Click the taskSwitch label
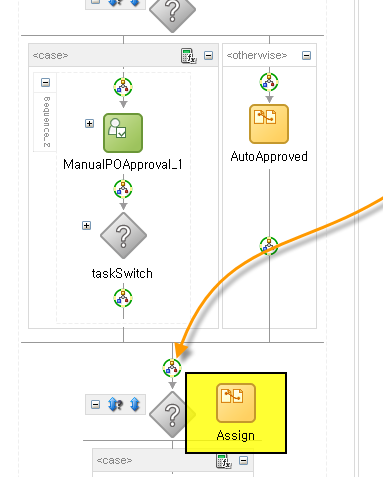Screen dimensions: 383x477 tap(122, 274)
